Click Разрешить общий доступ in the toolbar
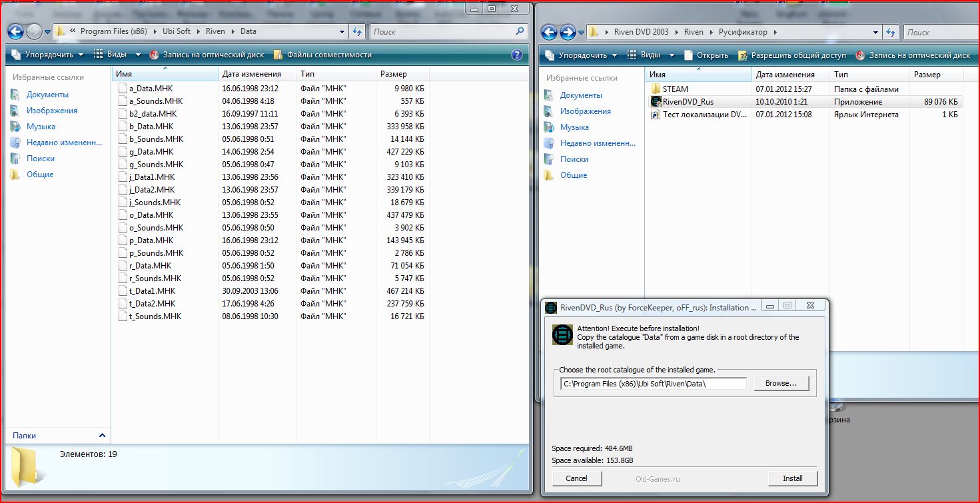This screenshot has width=980, height=503. click(792, 55)
